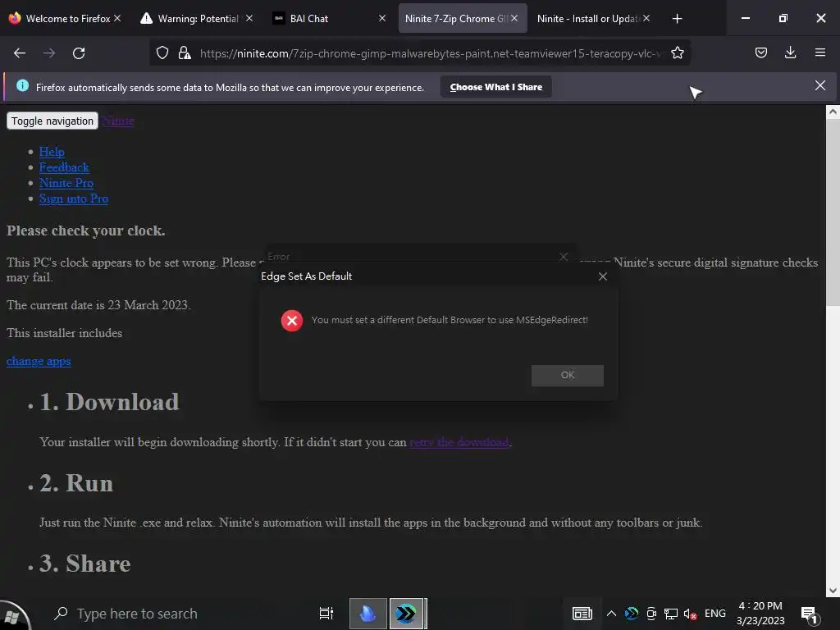The height and width of the screenshot is (630, 840).
Task: Open the Ninite home link
Action: 118,121
